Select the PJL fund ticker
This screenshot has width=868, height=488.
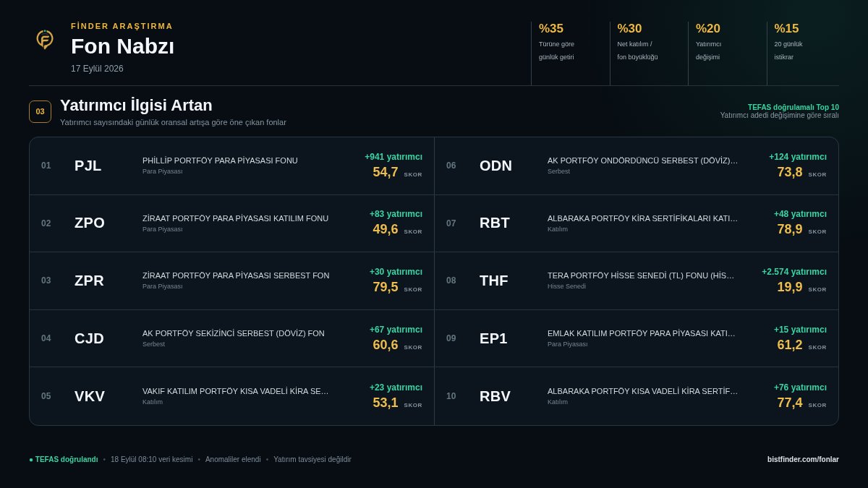[x=88, y=166]
